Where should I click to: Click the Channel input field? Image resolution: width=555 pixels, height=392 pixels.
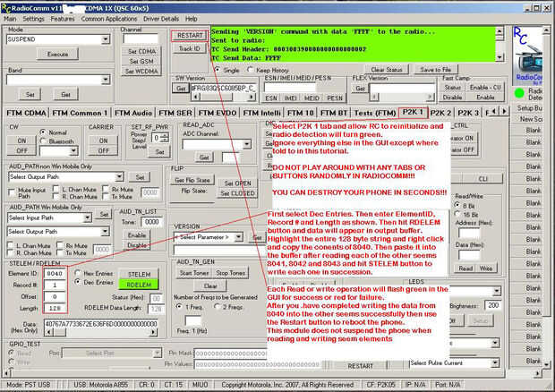(141, 38)
